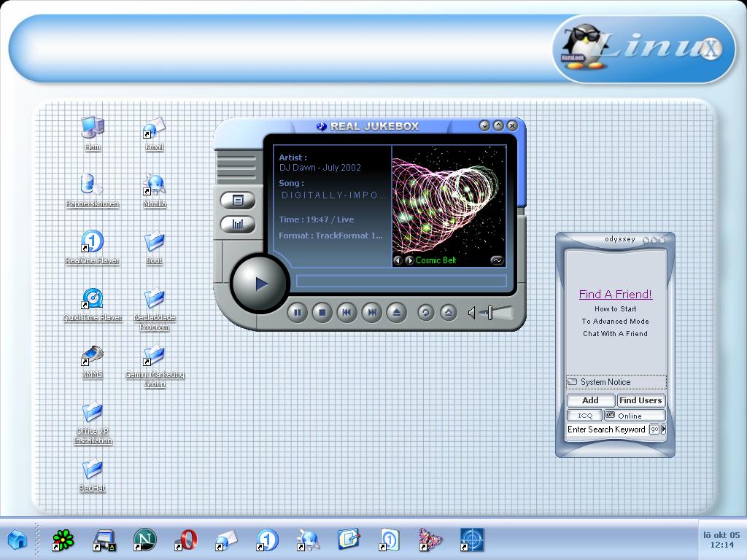This screenshot has width=747, height=560.
Task: Toggle the visualization wave button
Action: click(x=497, y=260)
